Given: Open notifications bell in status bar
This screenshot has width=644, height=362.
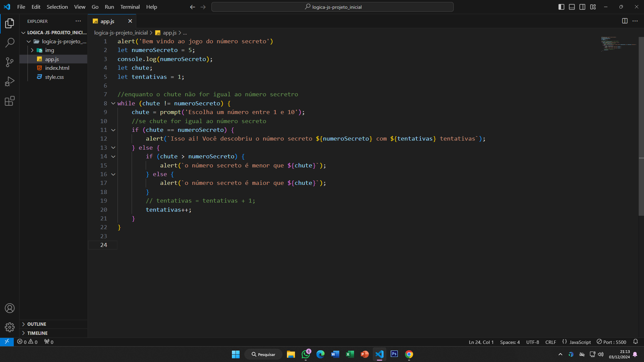Looking at the screenshot, I should 635,342.
